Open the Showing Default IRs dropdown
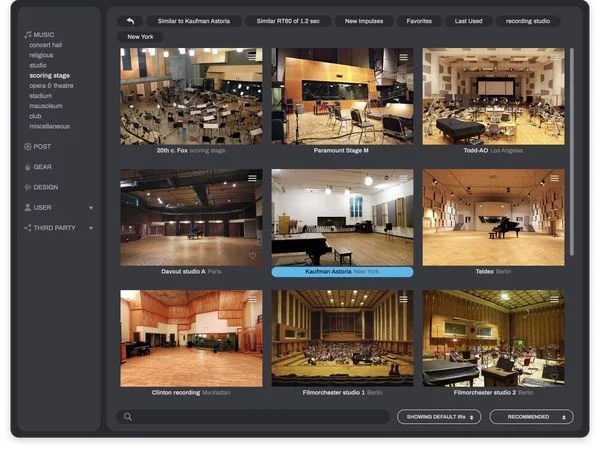The height and width of the screenshot is (450, 600). click(438, 417)
